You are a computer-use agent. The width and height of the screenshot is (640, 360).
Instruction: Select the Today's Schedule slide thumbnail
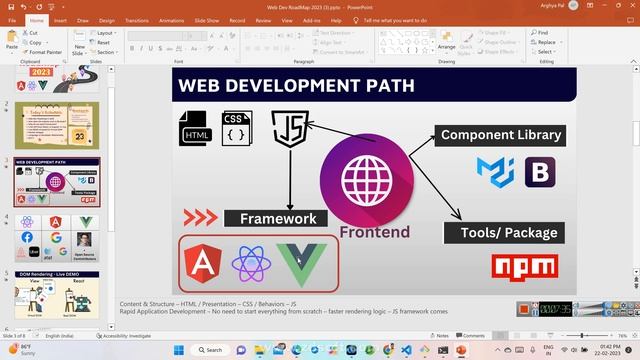tap(57, 125)
